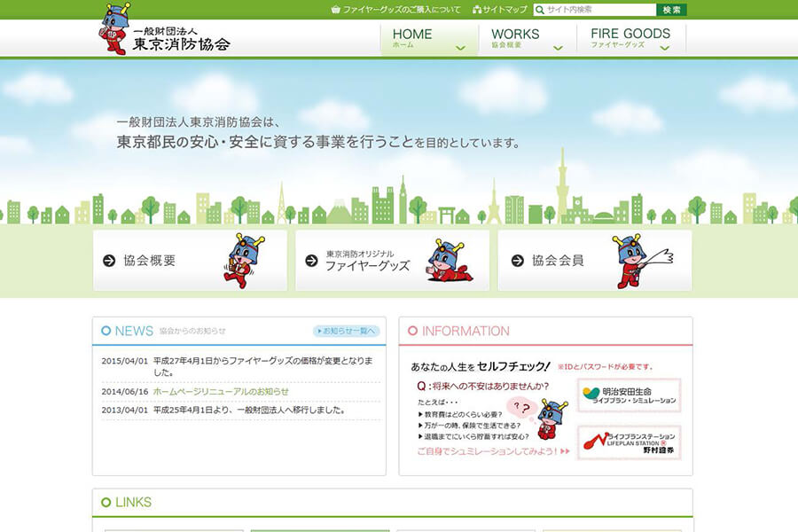798x532 pixels.
Task: Click the sitemap icon in top bar
Action: [x=477, y=10]
